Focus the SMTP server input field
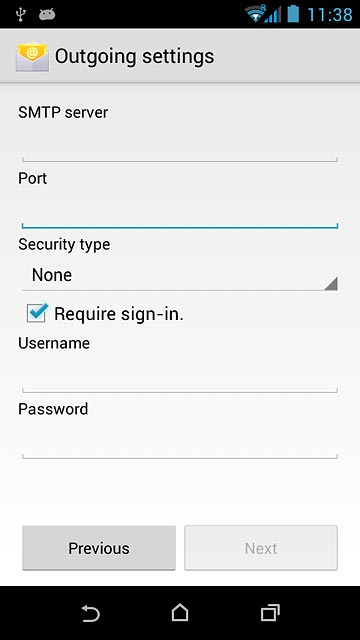This screenshot has height=640, width=360. click(x=180, y=145)
